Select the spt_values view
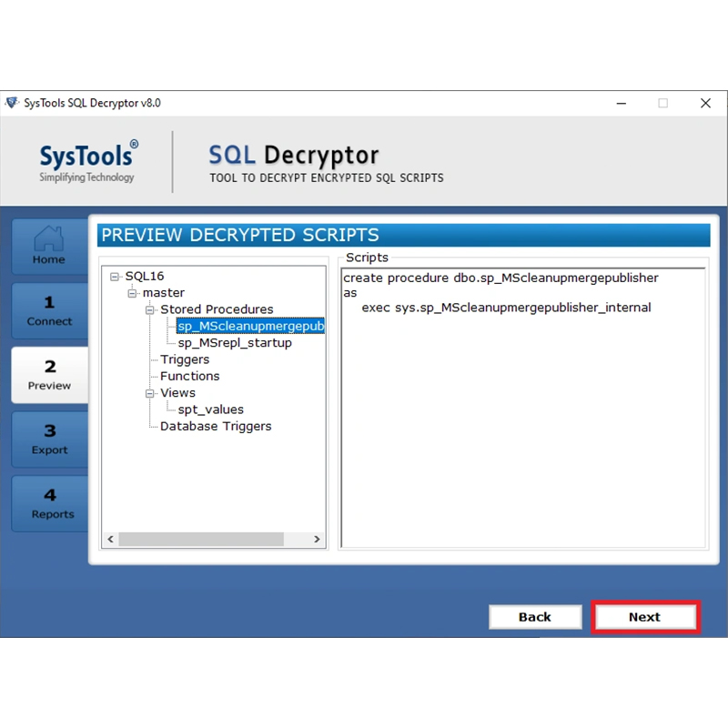728x728 pixels. [211, 410]
